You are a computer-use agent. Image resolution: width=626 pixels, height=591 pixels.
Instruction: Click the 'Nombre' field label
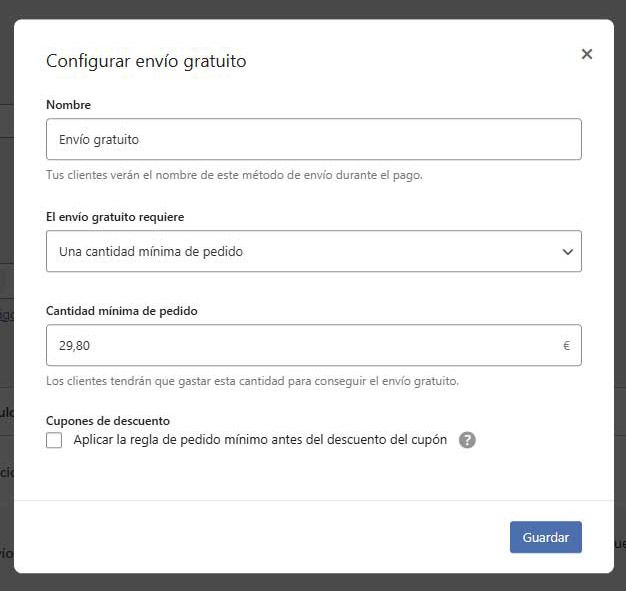(68, 105)
